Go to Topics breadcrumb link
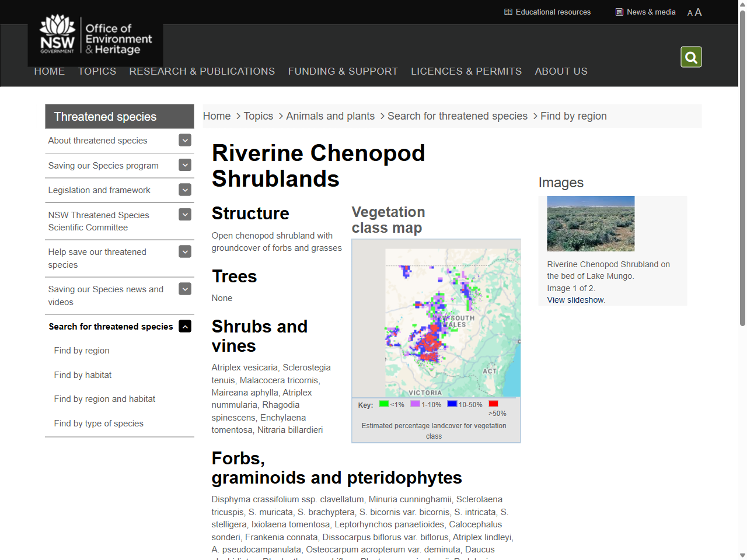This screenshot has width=747, height=560. point(259,116)
